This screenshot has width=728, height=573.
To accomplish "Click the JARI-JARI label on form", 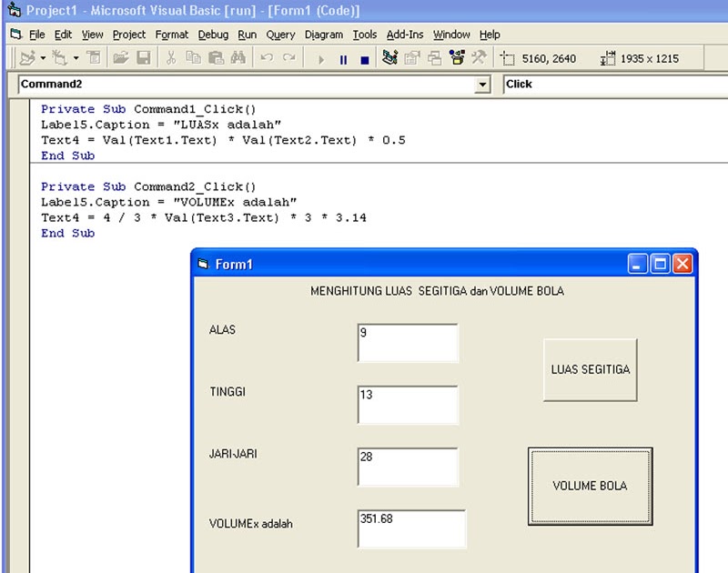I will click(233, 454).
